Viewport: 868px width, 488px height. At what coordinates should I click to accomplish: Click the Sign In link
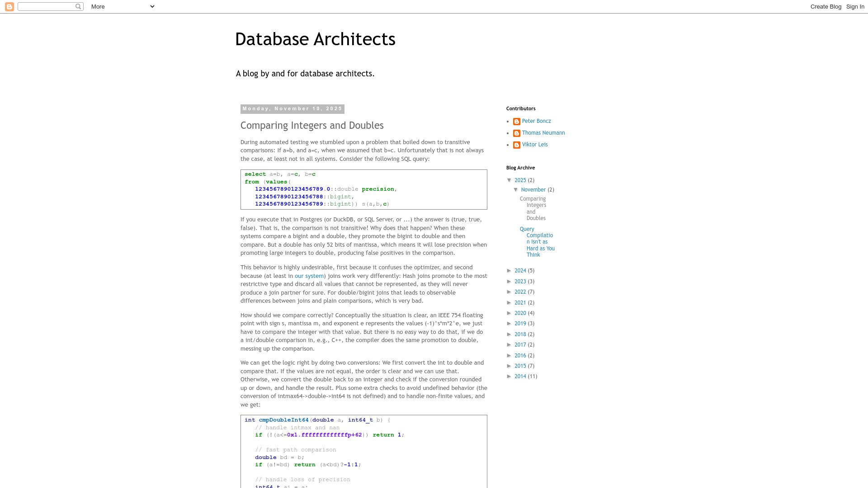click(855, 6)
